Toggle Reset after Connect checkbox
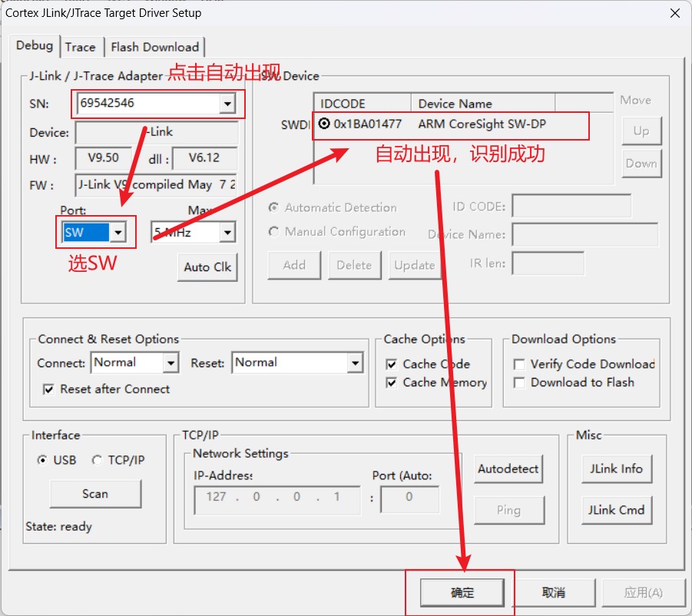The height and width of the screenshot is (616, 692). click(48, 389)
